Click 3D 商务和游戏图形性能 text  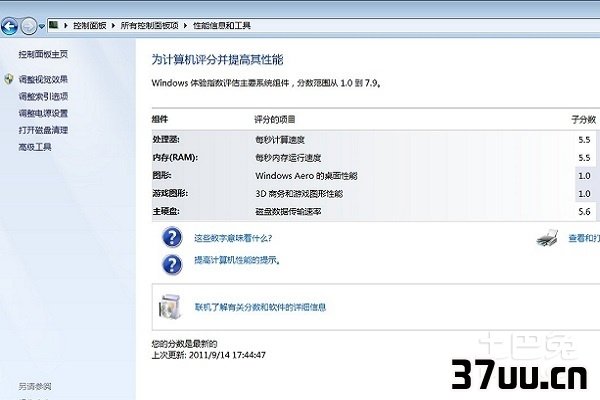[299, 194]
